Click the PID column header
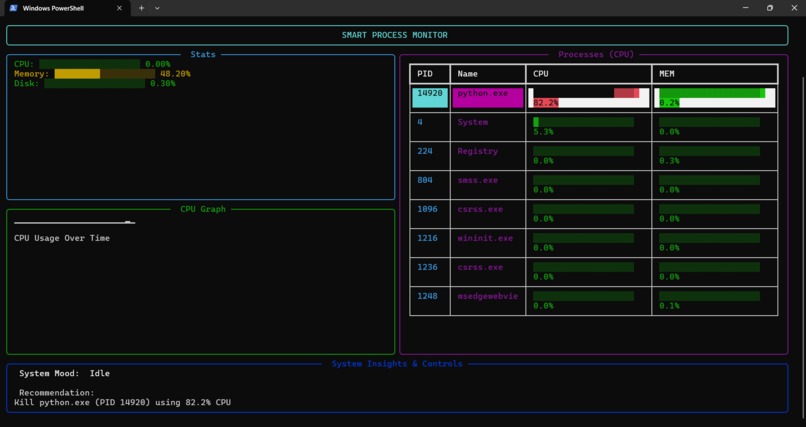 (x=425, y=74)
